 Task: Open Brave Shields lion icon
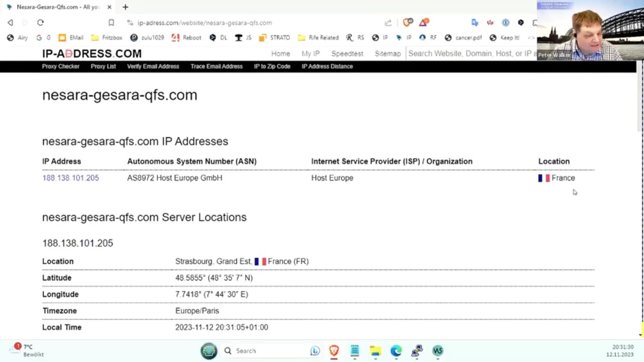pos(408,22)
